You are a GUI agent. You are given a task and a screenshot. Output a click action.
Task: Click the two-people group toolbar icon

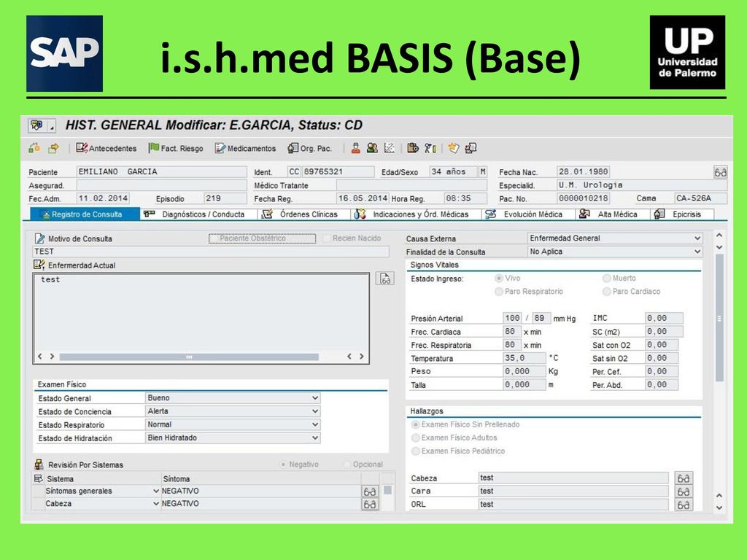point(372,148)
